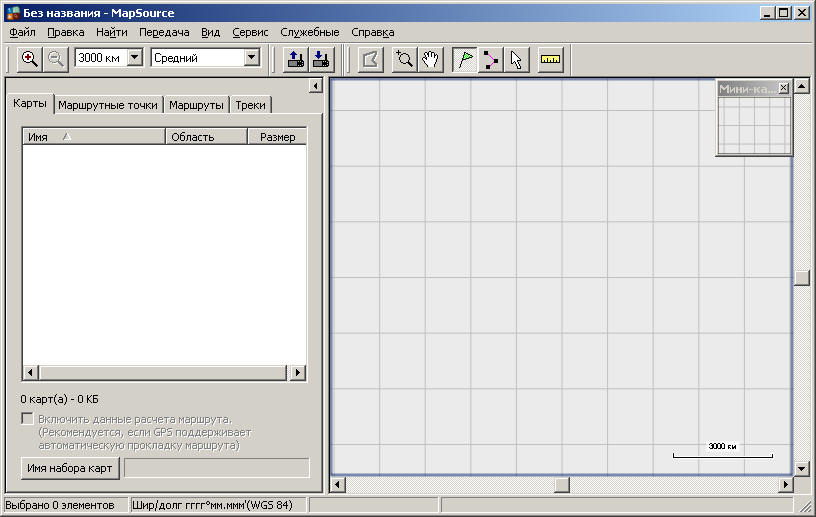Click the Имя набора карт button
The height and width of the screenshot is (517, 816).
click(x=70, y=468)
